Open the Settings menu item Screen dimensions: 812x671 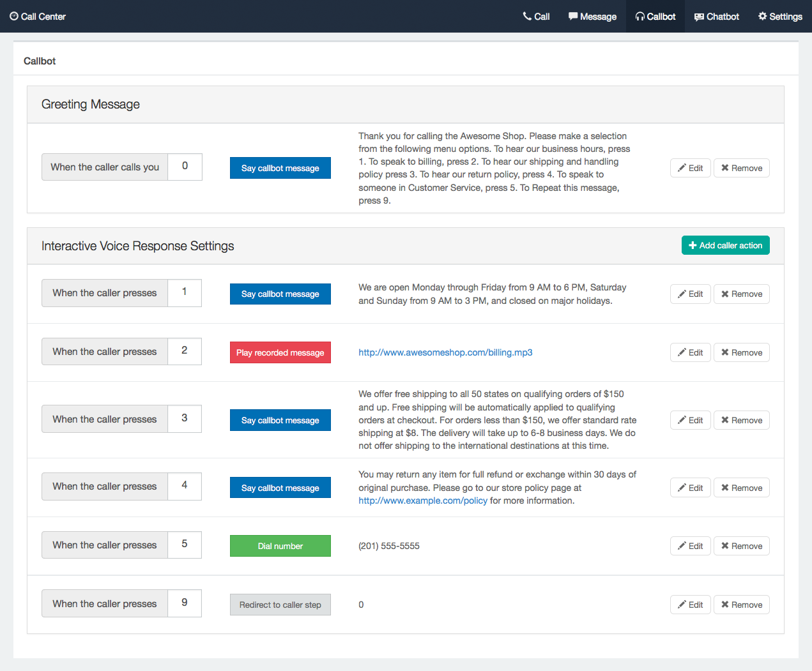pos(779,16)
